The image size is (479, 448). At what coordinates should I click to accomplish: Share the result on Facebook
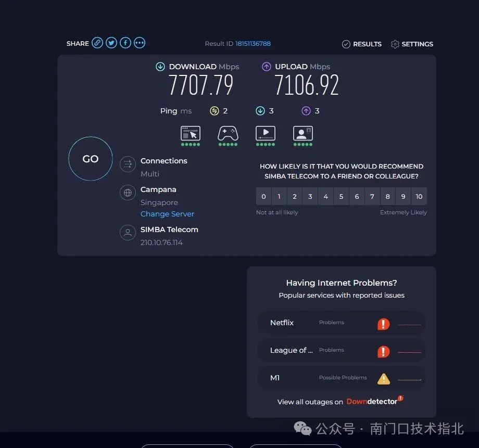pyautogui.click(x=125, y=43)
